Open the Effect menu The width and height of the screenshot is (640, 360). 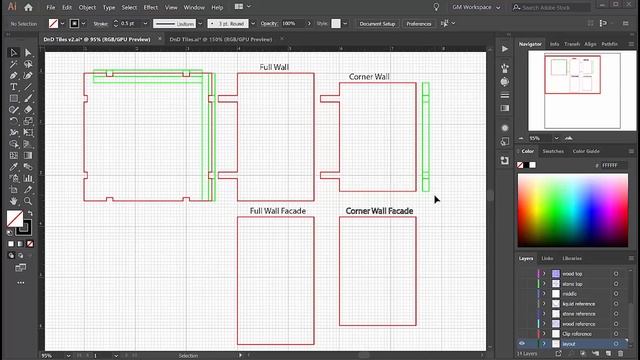151,7
